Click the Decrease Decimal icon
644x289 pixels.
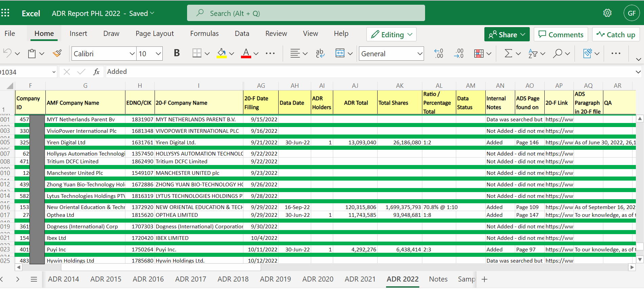click(459, 54)
